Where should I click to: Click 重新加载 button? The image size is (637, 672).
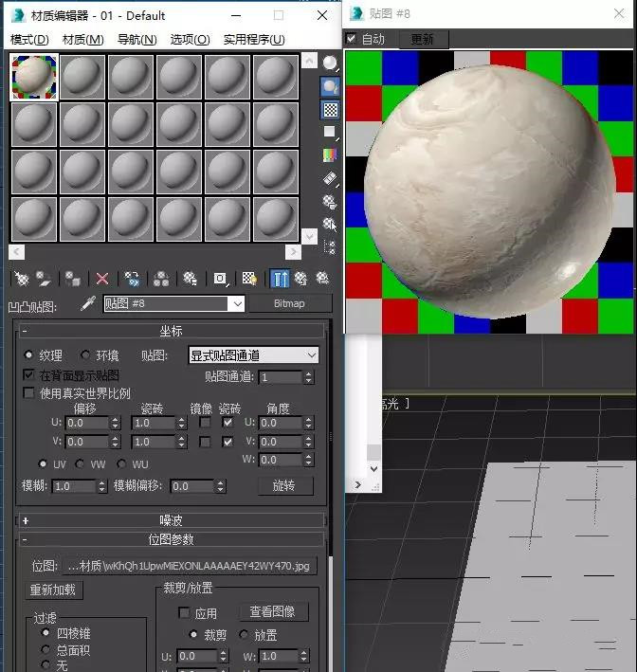(x=53, y=590)
